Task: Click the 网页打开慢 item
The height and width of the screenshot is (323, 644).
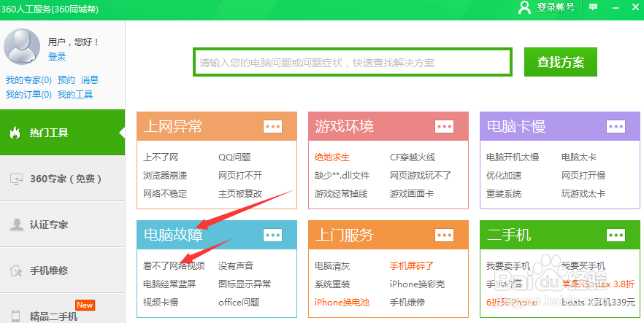Action: [583, 176]
